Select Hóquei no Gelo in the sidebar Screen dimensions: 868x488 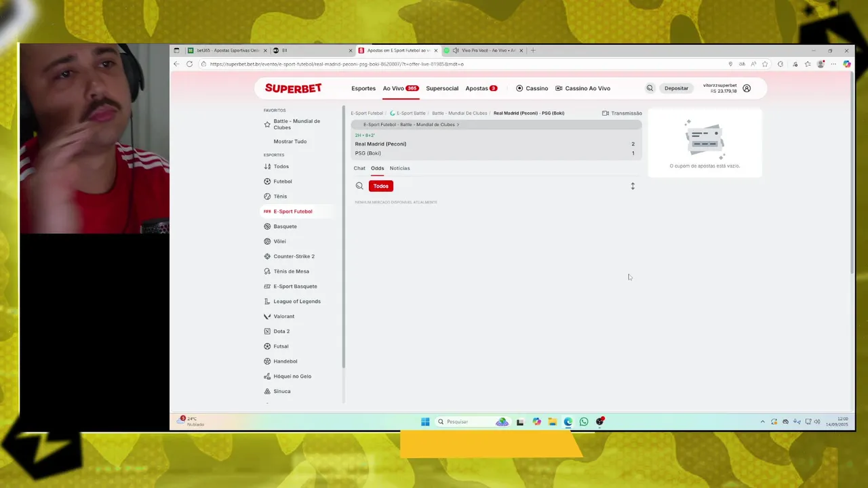click(x=292, y=376)
